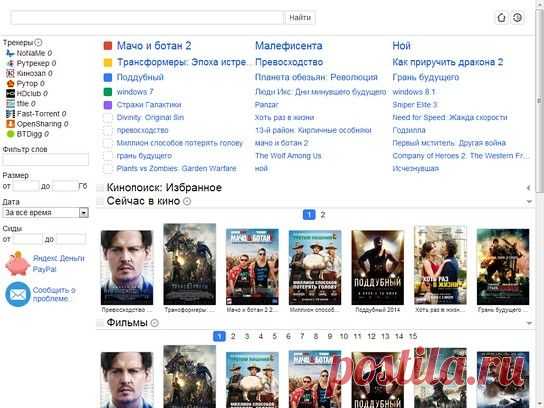Click the BTDigg green icon
544x408 pixels.
[x=10, y=134]
